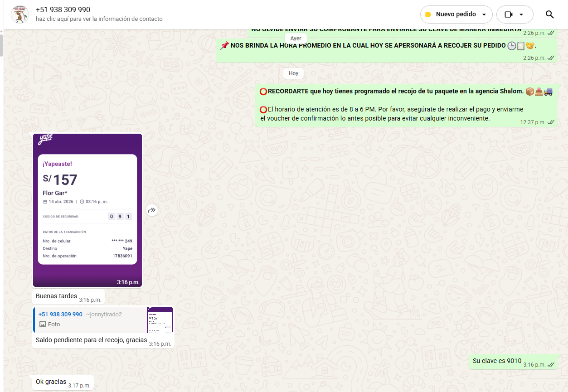
Task: Click the 'Ayer' date separator chip
Action: pos(296,39)
